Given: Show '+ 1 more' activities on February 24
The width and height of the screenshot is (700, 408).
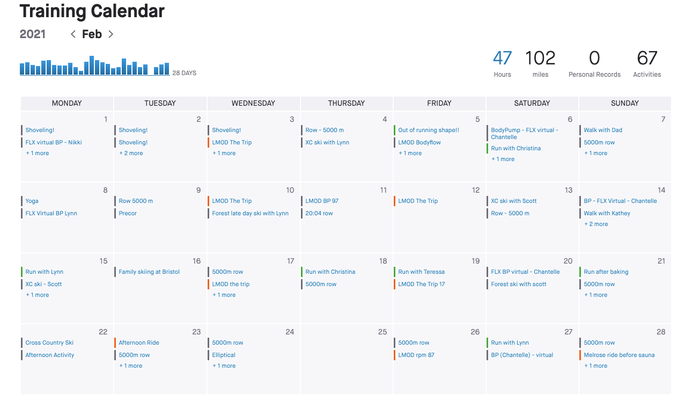Looking at the screenshot, I should tap(224, 366).
